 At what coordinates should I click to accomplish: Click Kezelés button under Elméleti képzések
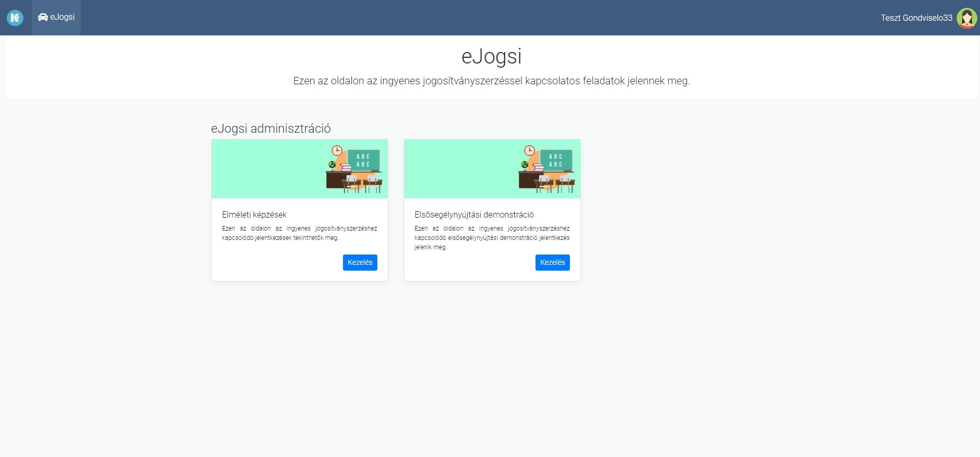360,262
